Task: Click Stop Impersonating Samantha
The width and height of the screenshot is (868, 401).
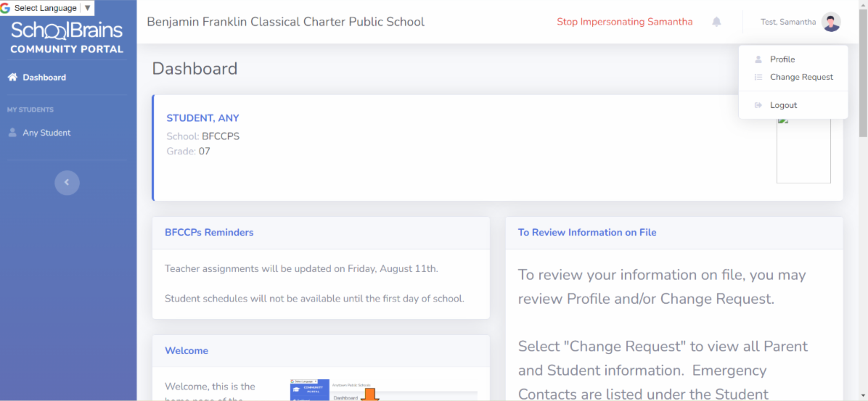Action: pyautogui.click(x=624, y=22)
